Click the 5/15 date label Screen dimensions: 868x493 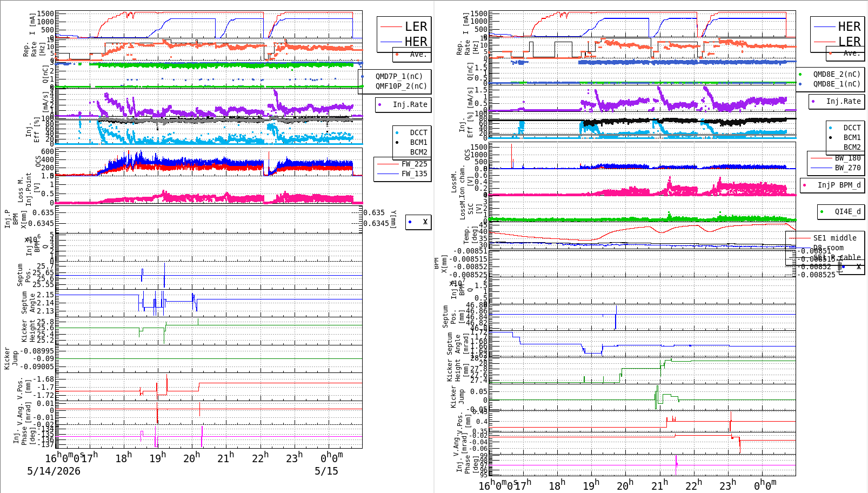pyautogui.click(x=326, y=471)
